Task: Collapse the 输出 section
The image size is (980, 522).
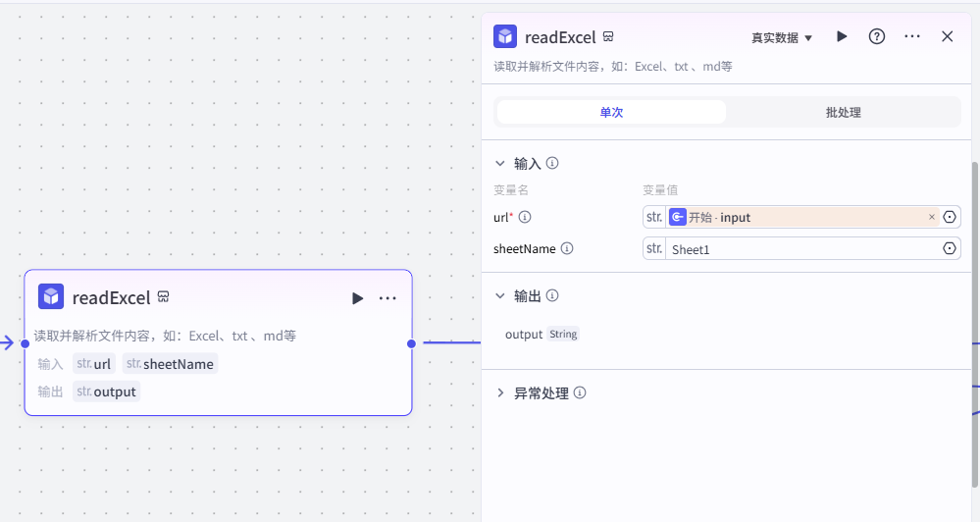Action: 500,295
